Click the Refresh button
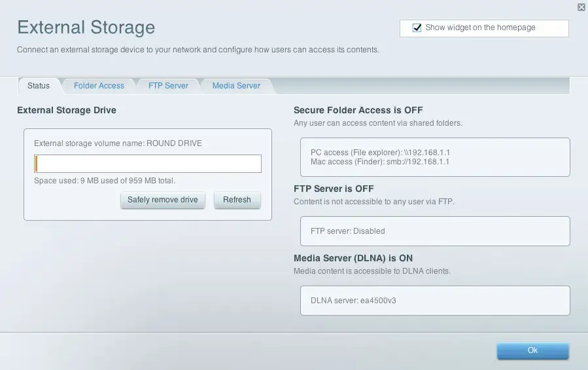This screenshot has width=588, height=370. pyautogui.click(x=237, y=200)
